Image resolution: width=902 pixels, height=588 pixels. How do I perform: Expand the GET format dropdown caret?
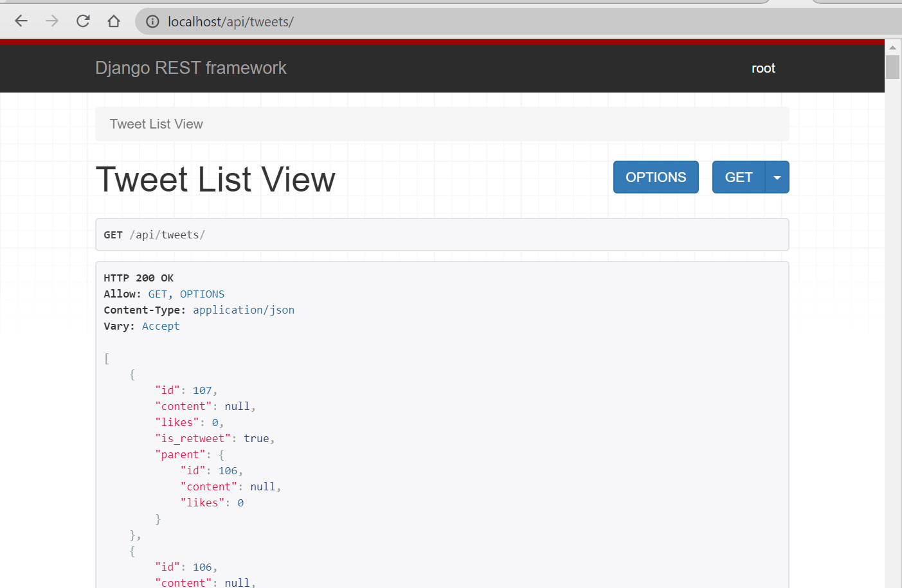tap(777, 177)
